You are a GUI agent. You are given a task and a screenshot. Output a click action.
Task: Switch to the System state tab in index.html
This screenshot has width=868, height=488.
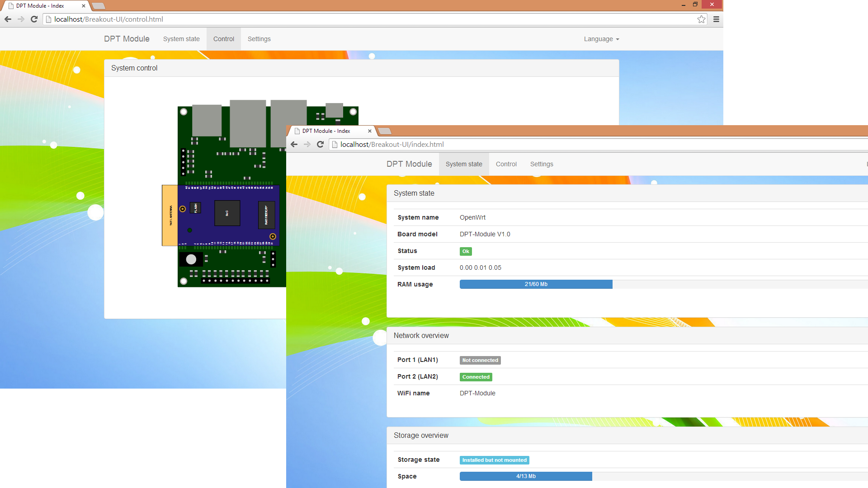coord(464,164)
